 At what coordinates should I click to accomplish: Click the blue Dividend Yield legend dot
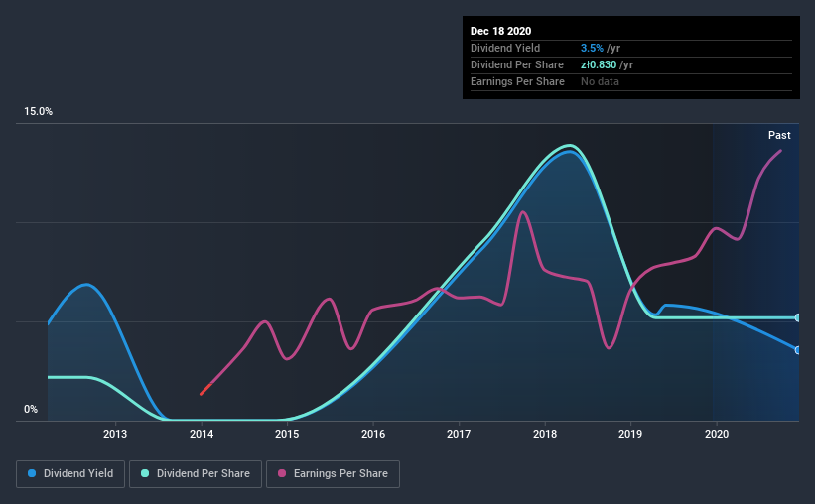coord(32,473)
